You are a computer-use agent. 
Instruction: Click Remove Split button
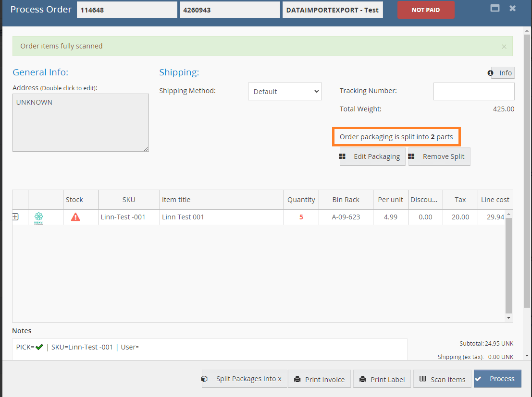439,156
